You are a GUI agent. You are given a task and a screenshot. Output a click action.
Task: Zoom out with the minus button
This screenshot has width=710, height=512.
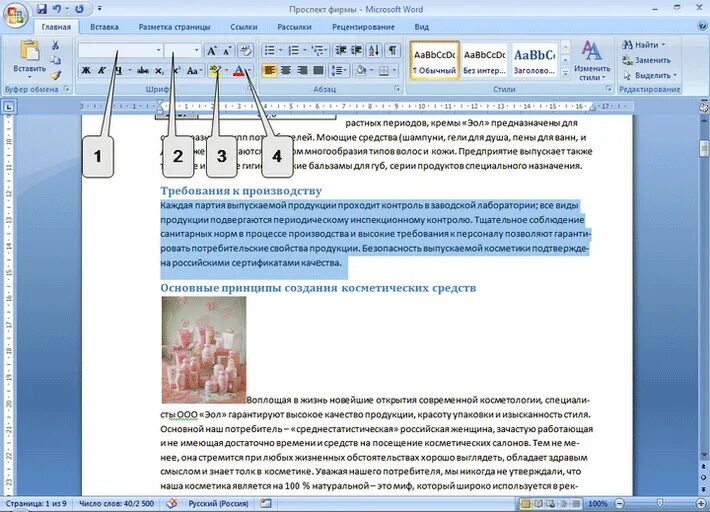coord(620,503)
